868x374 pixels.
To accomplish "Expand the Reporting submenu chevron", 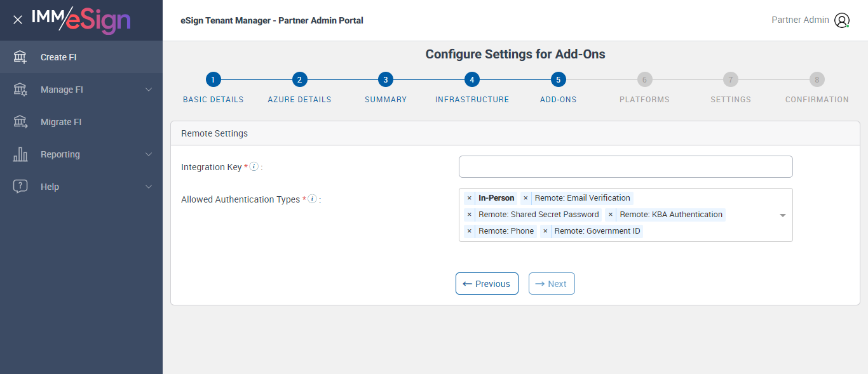I will (149, 154).
